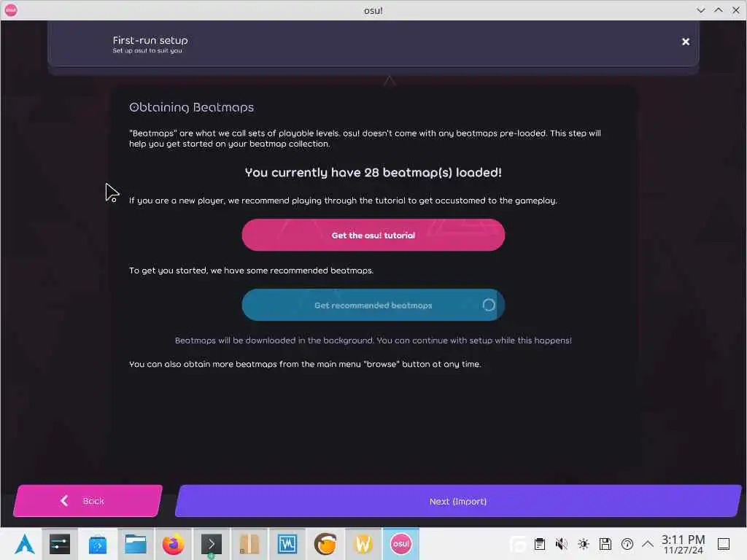Open the file manager from taskbar
This screenshot has height=560, width=747.
(135, 544)
